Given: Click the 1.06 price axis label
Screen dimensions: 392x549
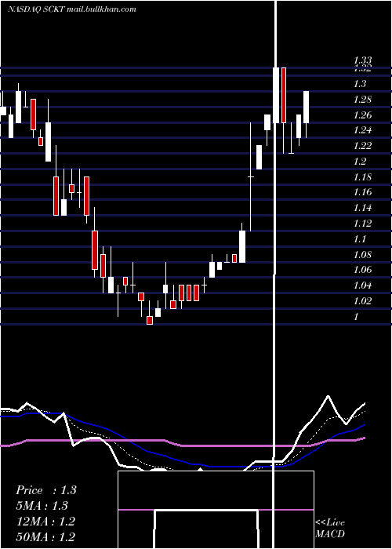Looking at the screenshot, I should 362,270.
